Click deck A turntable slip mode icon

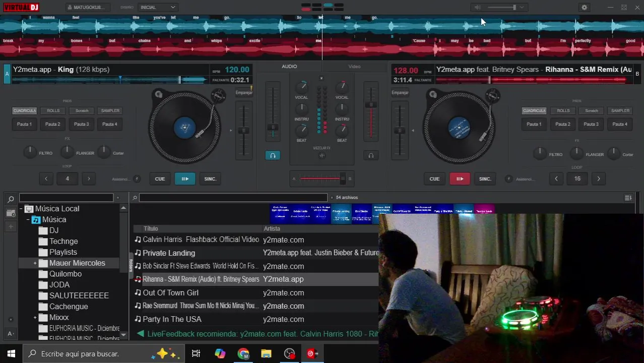coord(159,94)
